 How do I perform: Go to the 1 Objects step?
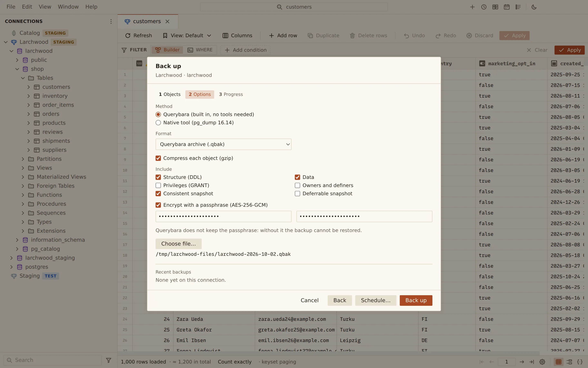(x=170, y=94)
